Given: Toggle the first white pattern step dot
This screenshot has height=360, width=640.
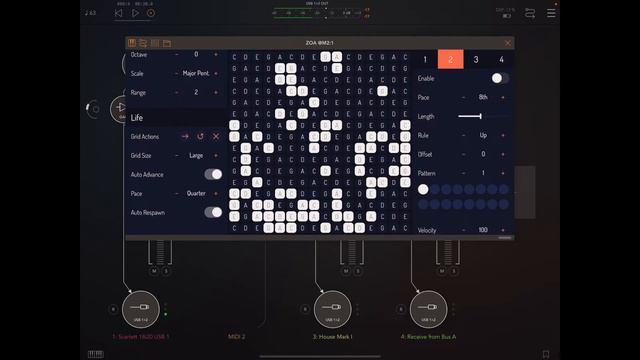Looking at the screenshot, I should (423, 189).
